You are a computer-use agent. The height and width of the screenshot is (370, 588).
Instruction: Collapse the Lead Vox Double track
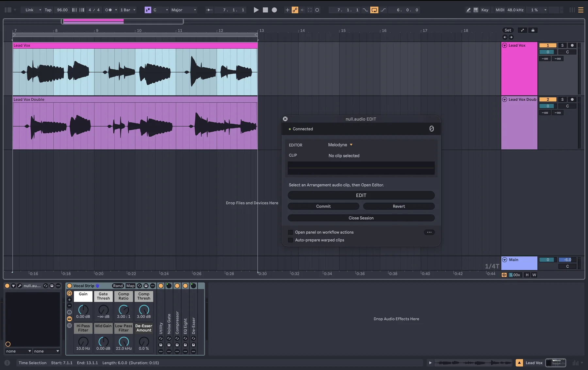tap(505, 99)
